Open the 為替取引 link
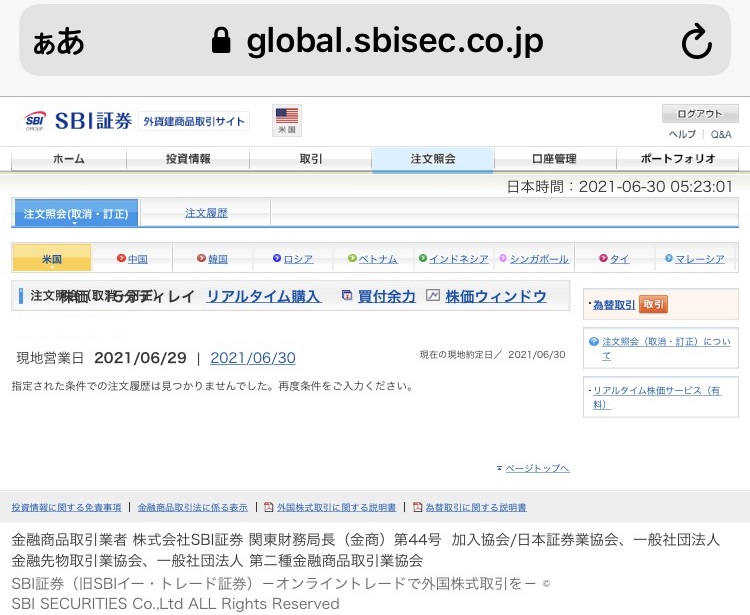The image size is (750, 615). coord(614,305)
